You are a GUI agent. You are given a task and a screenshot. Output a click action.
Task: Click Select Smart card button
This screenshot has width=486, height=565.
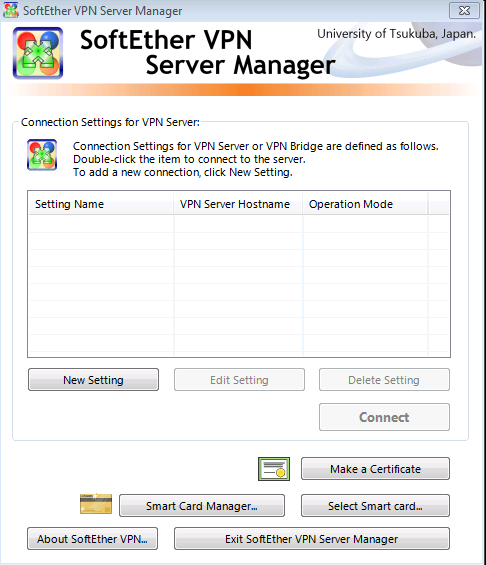[375, 506]
